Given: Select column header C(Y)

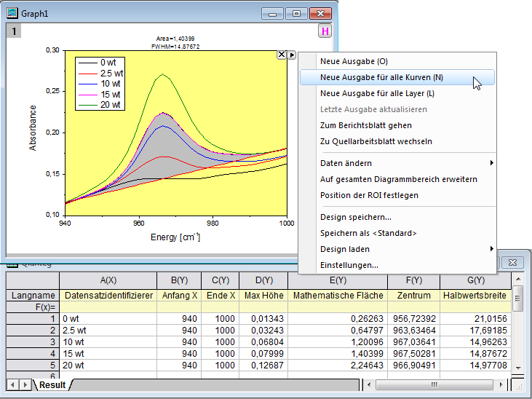Looking at the screenshot, I should (x=221, y=280).
